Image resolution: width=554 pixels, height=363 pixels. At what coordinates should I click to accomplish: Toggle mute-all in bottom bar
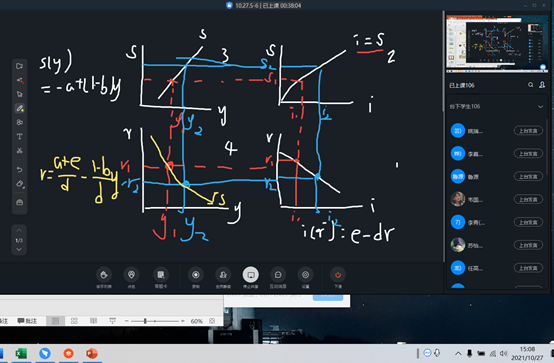coord(223,275)
